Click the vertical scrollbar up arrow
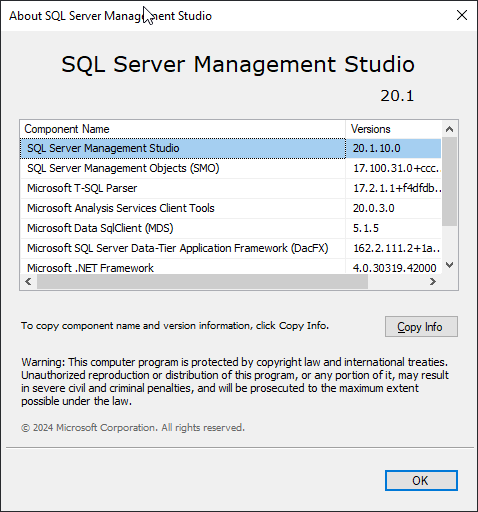 click(450, 129)
